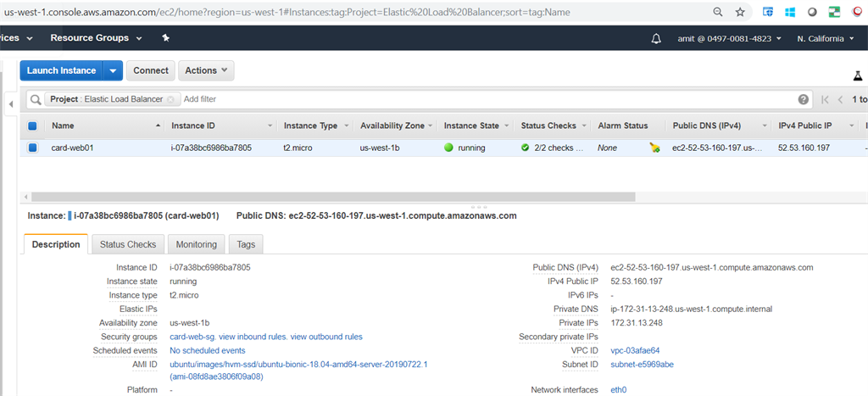
Task: Switch to the Tags tab
Action: pyautogui.click(x=246, y=244)
